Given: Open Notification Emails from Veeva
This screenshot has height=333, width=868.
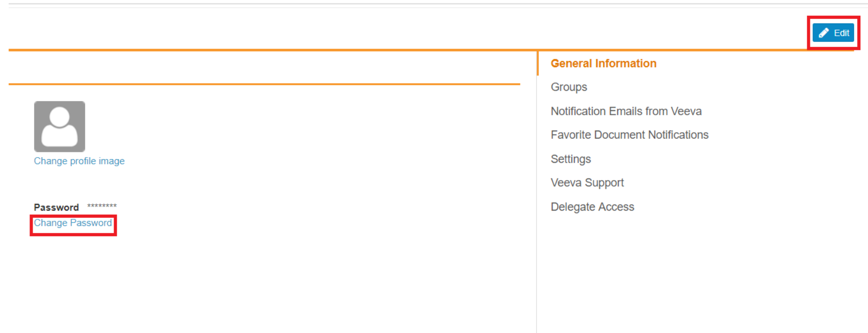Looking at the screenshot, I should point(626,111).
